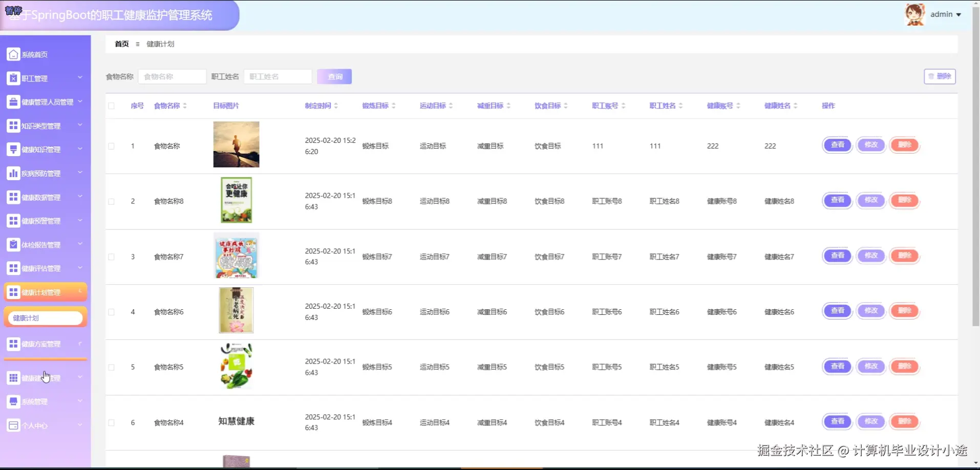Click the 查询 search button

pyautogui.click(x=334, y=76)
